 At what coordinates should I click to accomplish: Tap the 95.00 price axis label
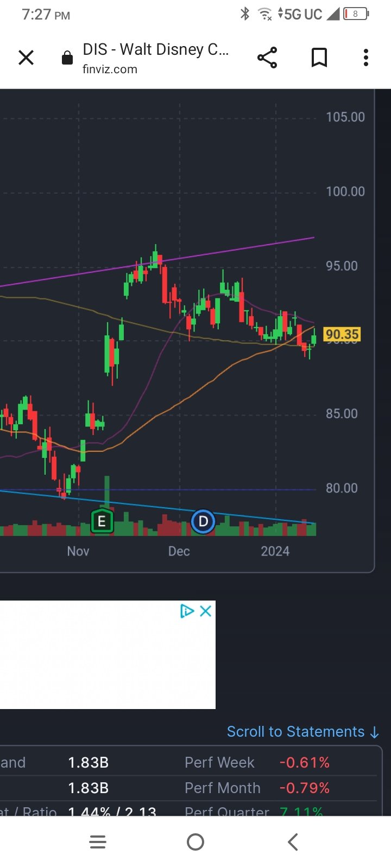click(342, 266)
